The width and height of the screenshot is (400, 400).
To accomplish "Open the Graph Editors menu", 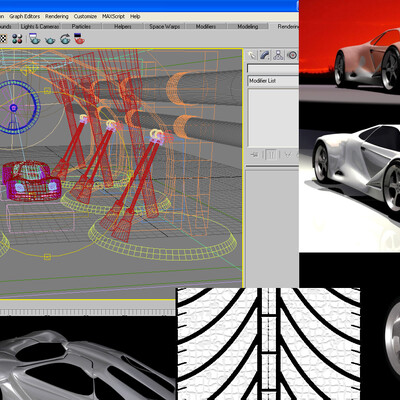I will coord(24,16).
